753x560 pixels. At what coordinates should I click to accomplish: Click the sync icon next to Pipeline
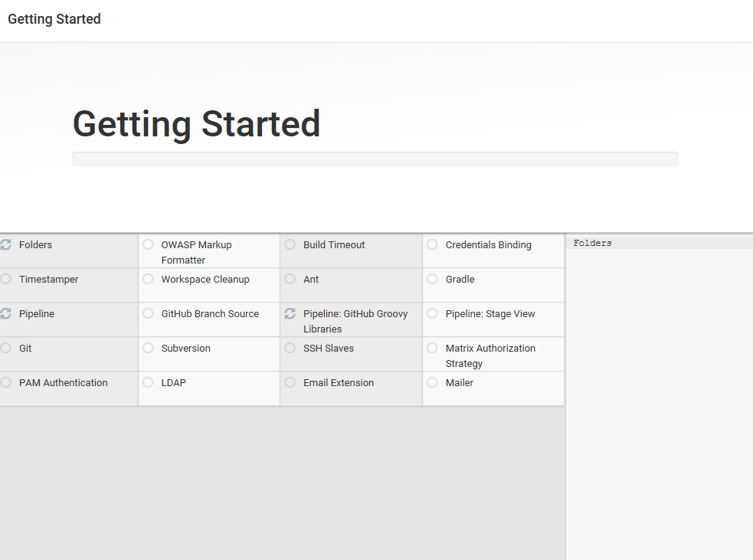(6, 313)
